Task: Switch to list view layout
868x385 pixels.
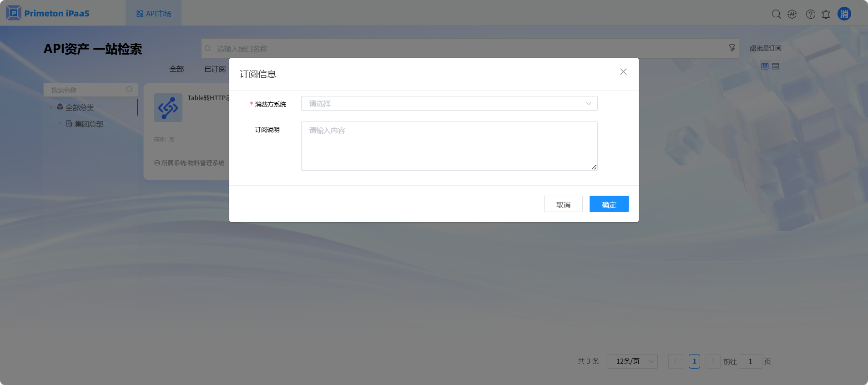Action: point(775,66)
